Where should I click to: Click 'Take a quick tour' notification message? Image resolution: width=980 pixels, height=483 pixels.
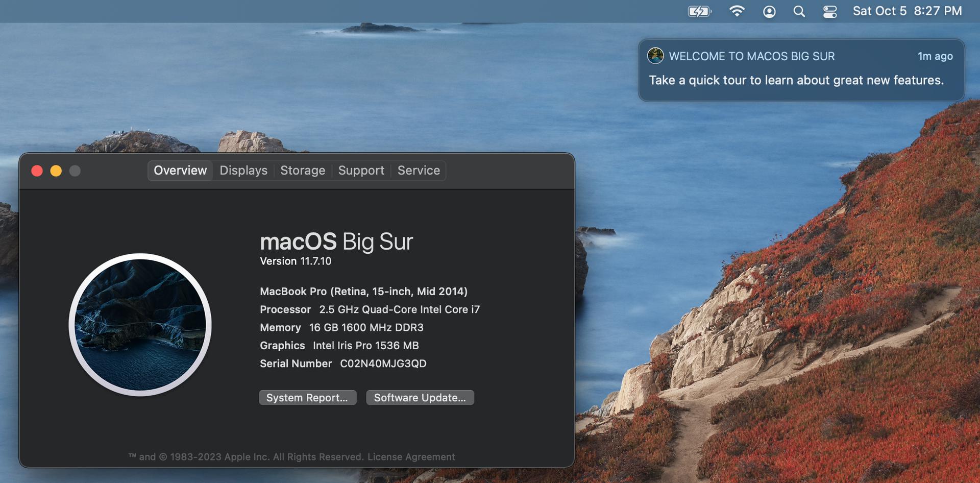796,80
